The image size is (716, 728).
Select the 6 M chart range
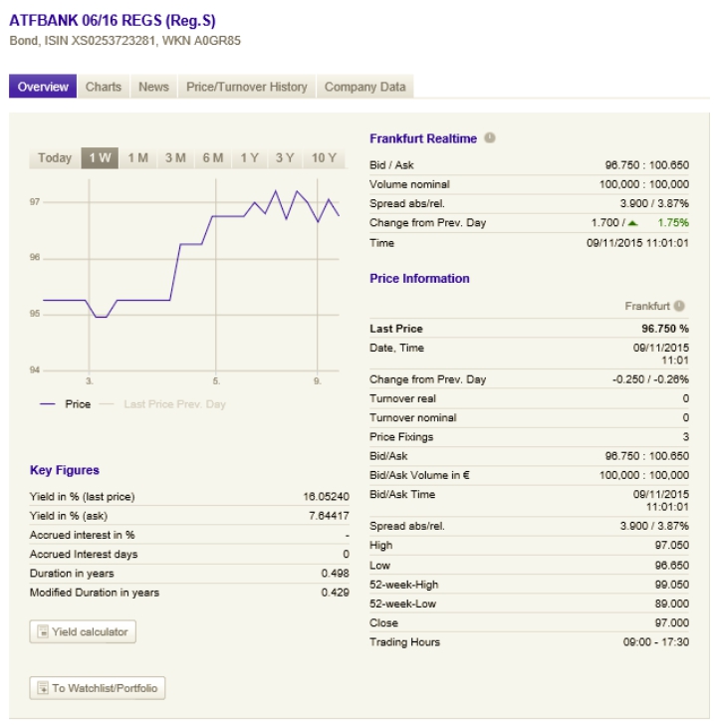point(213,158)
